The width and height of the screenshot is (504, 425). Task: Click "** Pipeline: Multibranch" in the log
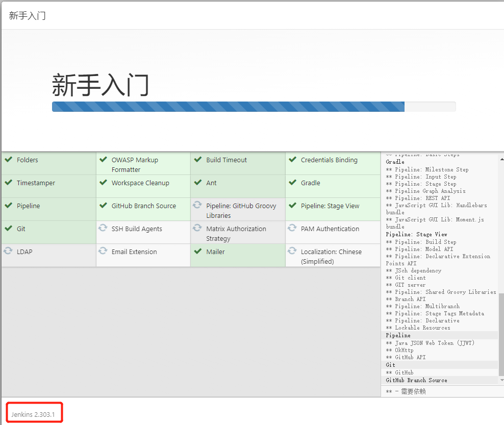click(x=423, y=306)
